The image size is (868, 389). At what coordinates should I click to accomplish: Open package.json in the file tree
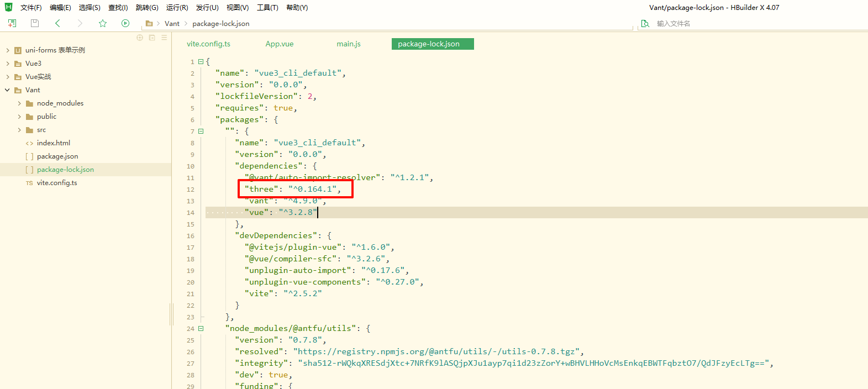(57, 156)
